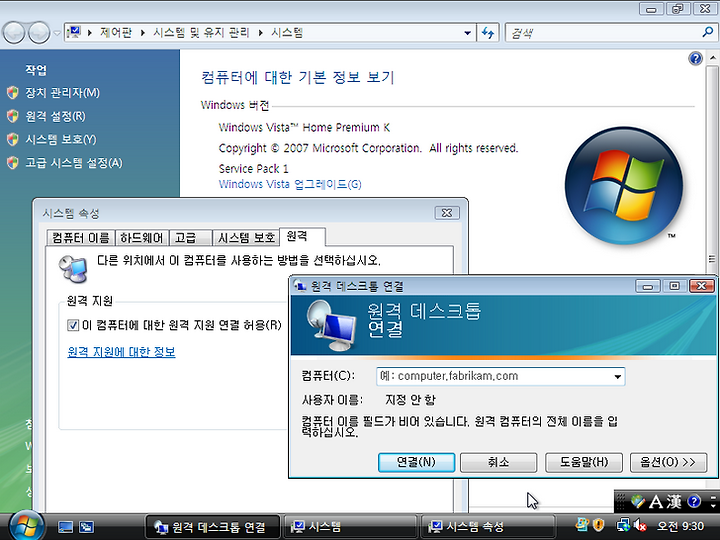Click Switch between windows quick launch icon
The width and height of the screenshot is (720, 540).
point(86,527)
